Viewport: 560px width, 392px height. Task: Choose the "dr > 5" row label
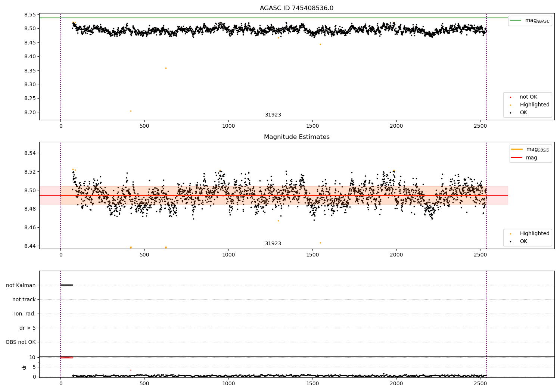pos(28,328)
